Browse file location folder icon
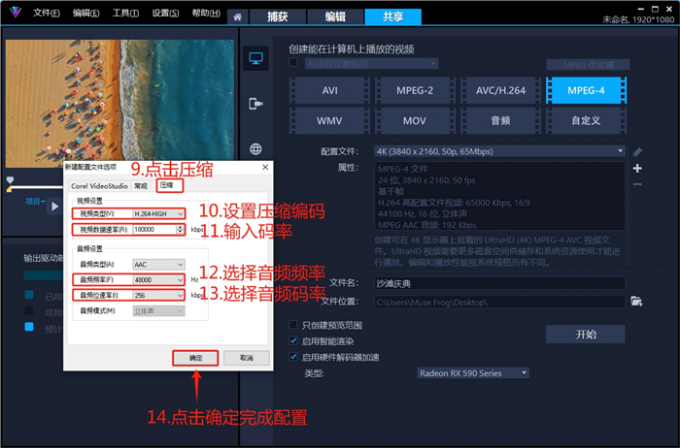This screenshot has width=680, height=448. (x=636, y=301)
